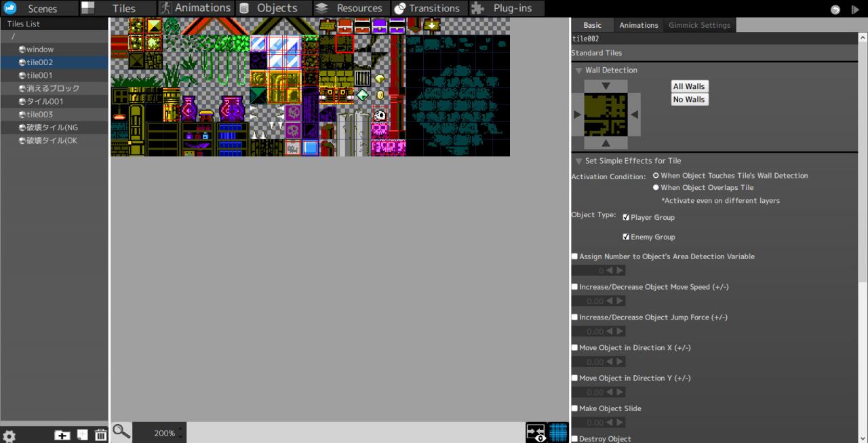Viewport: 868px width, 443px height.
Task: Switch to the Gimmick Settings tab
Action: click(x=699, y=25)
